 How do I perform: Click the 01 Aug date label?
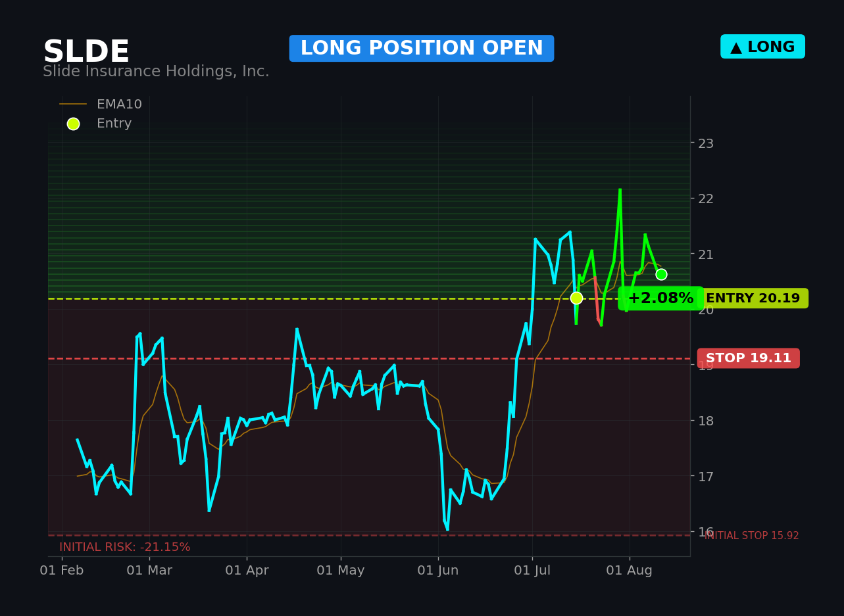point(630,571)
